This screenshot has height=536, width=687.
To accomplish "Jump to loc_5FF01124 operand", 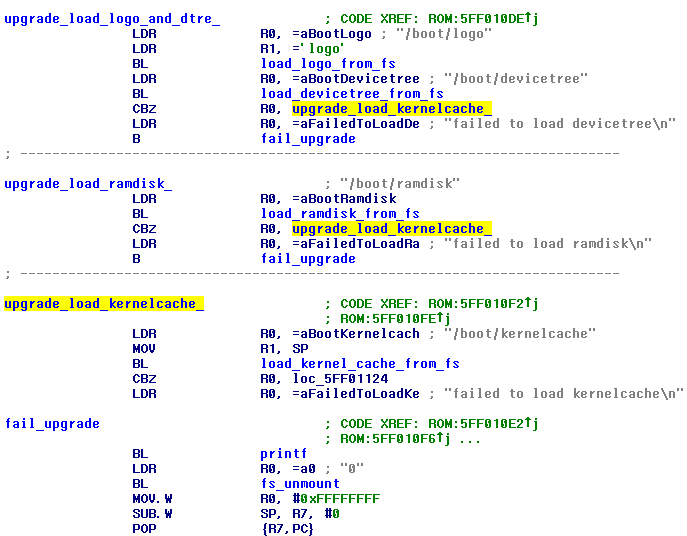I will pos(340,379).
